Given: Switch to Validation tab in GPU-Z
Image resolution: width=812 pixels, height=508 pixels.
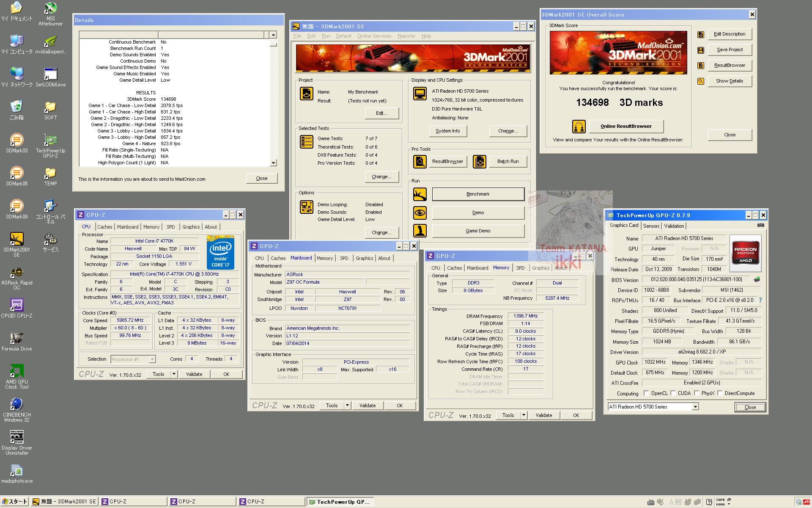Looking at the screenshot, I should point(674,226).
